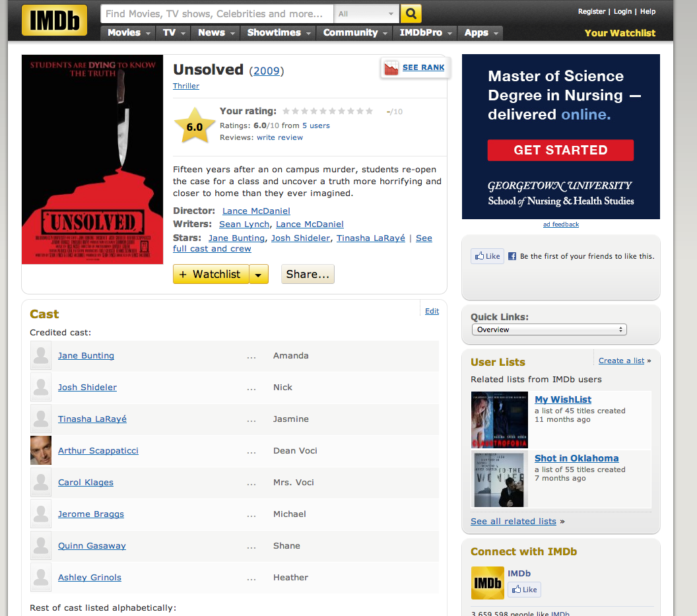Click See all related lists link

tap(514, 522)
